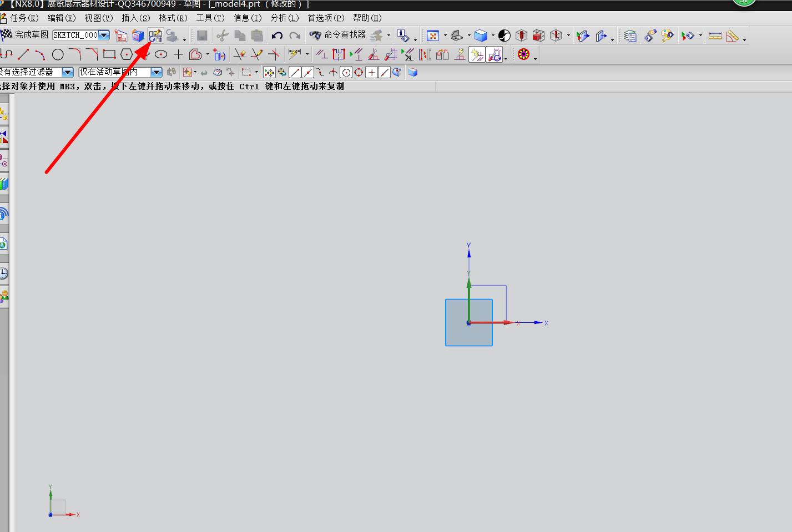Open the History clock tab in sidebar
The image size is (792, 532).
point(4,273)
